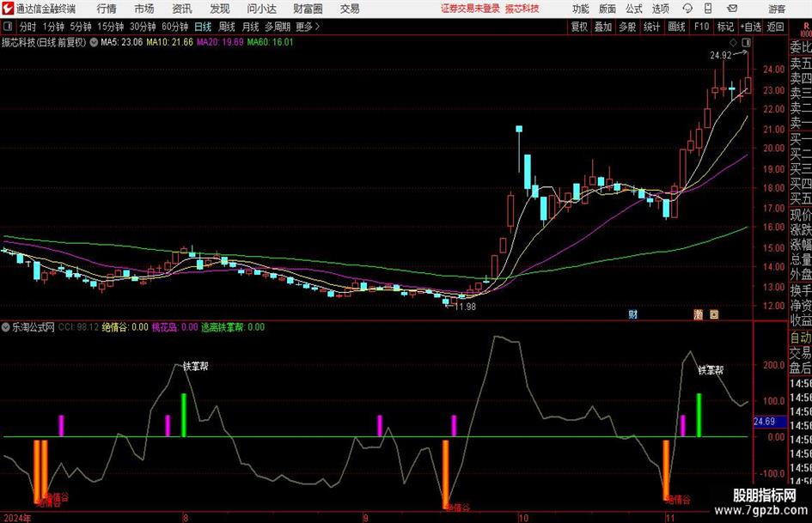
Task: Click the 返回 back button
Action: pos(775,27)
